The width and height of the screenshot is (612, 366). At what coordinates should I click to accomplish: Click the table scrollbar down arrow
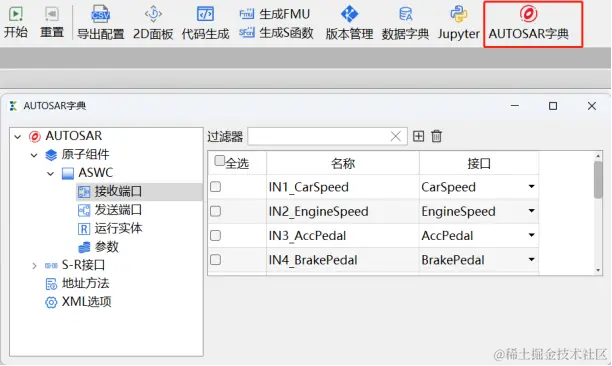[598, 270]
